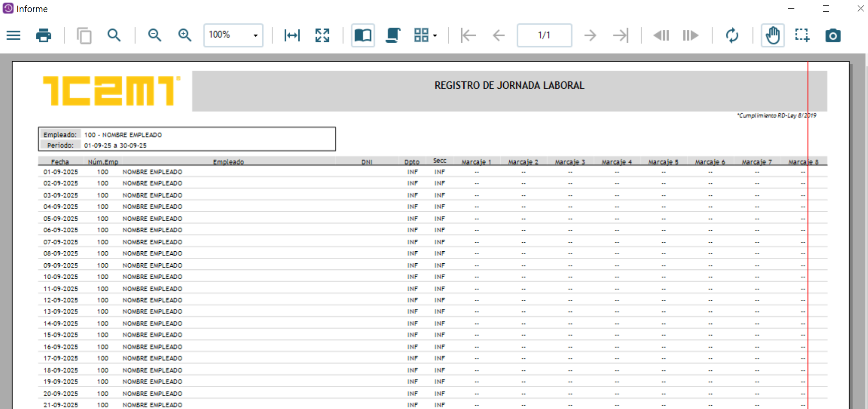Zoom out of the report
This screenshot has height=409, width=868.
coord(155,35)
